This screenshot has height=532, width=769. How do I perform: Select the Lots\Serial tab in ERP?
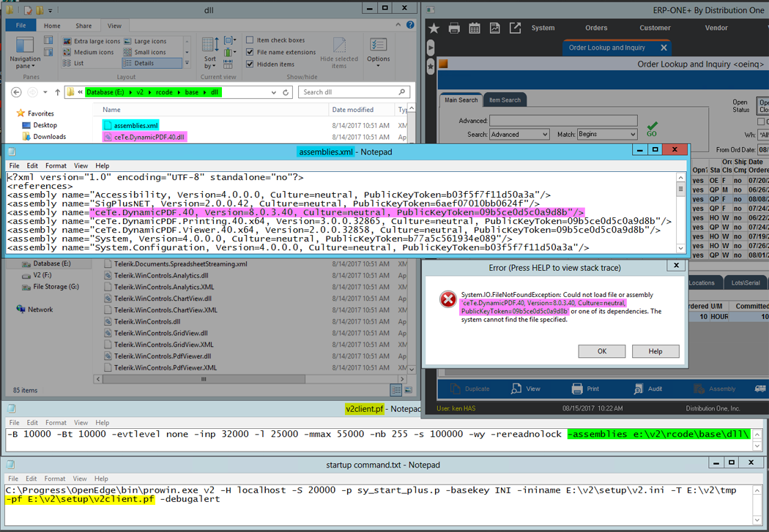pyautogui.click(x=745, y=282)
